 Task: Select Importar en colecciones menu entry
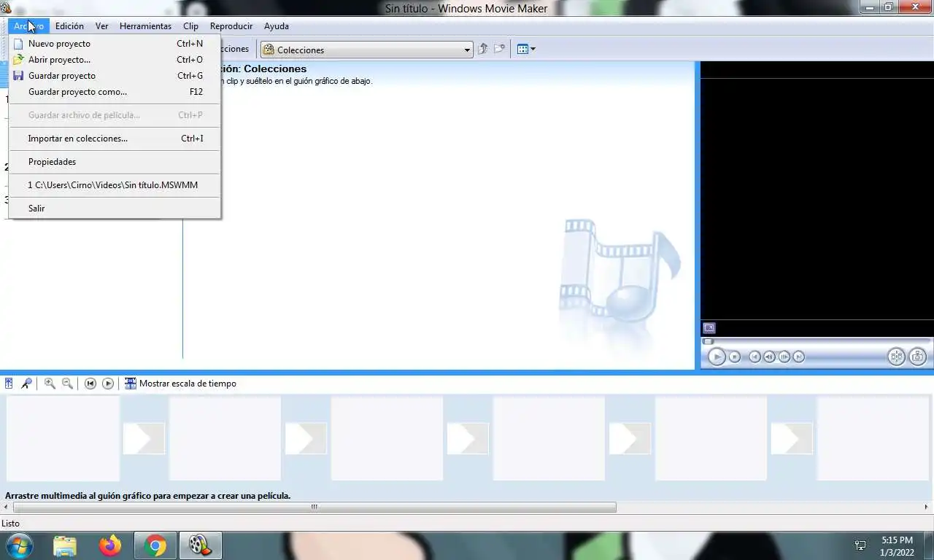coord(115,139)
